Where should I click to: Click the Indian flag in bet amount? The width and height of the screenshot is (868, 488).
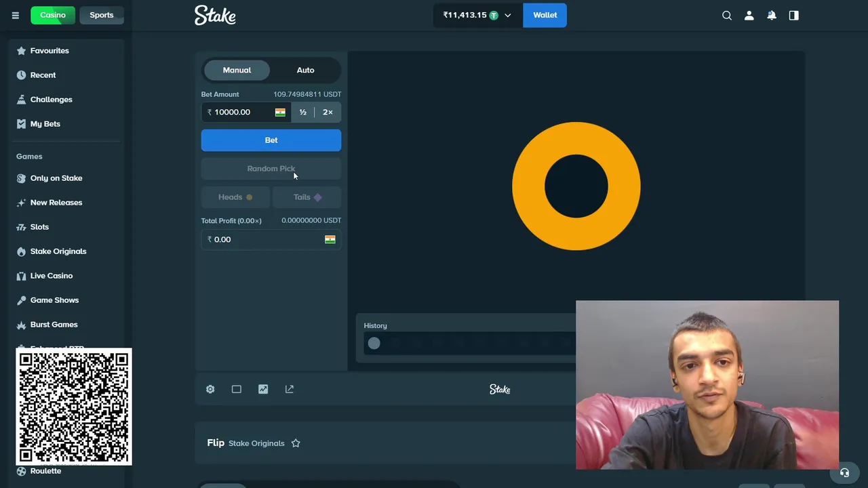click(x=280, y=113)
